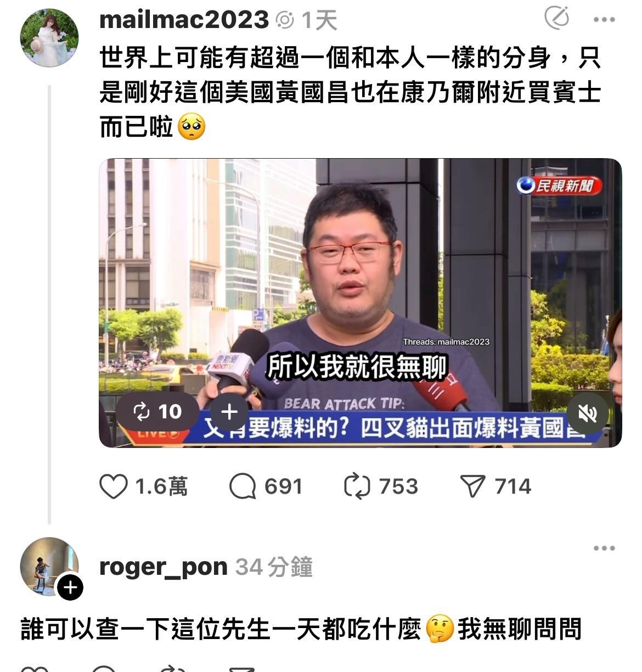Viewport: 642px width, 672px height.
Task: Open comments using the 691 bubble icon
Action: click(x=243, y=486)
